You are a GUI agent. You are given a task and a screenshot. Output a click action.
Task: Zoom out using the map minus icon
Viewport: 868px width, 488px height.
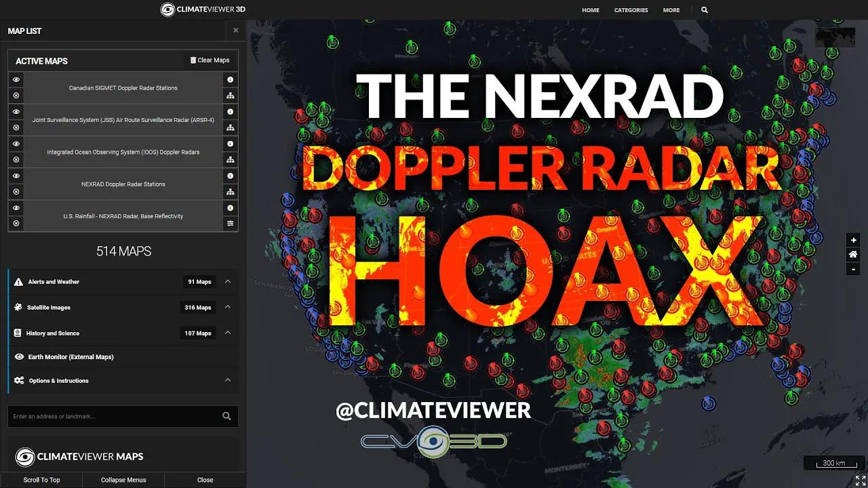(x=853, y=268)
